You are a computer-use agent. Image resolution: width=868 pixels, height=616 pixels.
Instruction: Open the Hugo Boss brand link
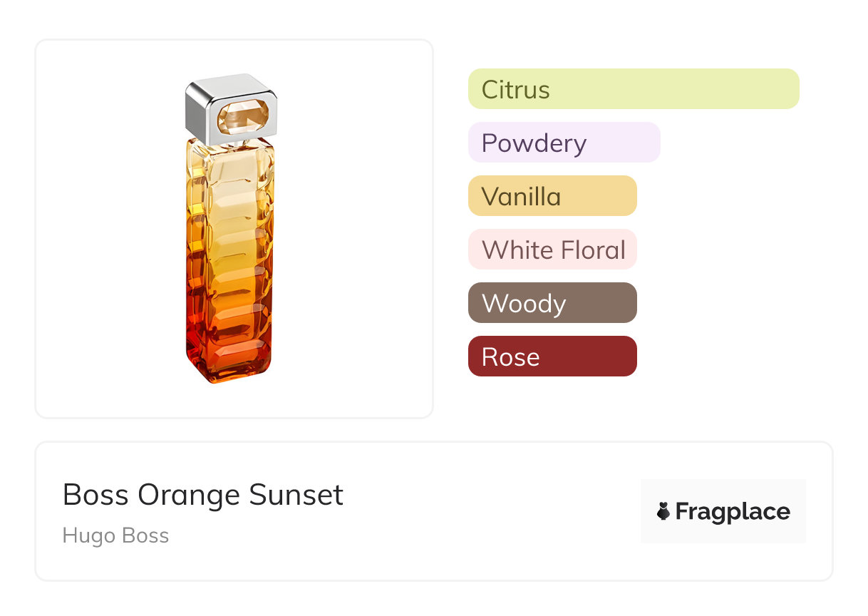[x=115, y=535]
